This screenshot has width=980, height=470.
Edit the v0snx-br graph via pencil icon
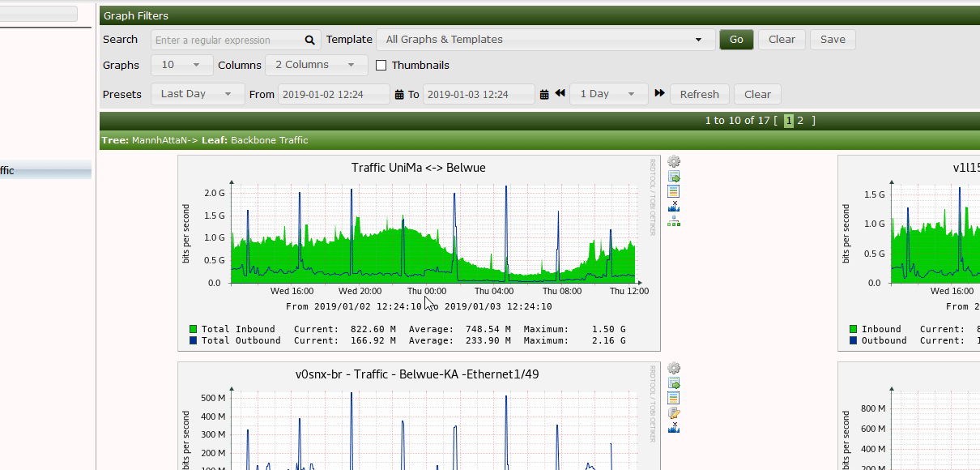coord(674,412)
